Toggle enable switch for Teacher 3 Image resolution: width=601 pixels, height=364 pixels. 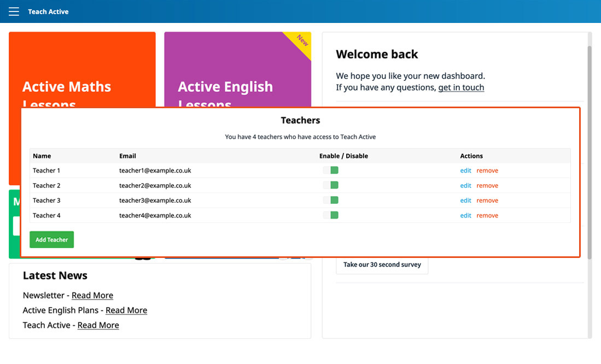pos(330,200)
